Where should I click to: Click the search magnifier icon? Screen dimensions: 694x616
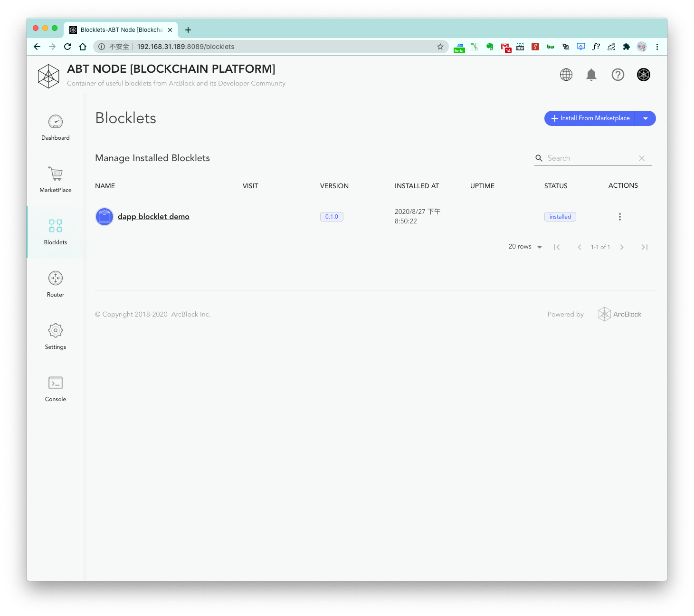[539, 158]
